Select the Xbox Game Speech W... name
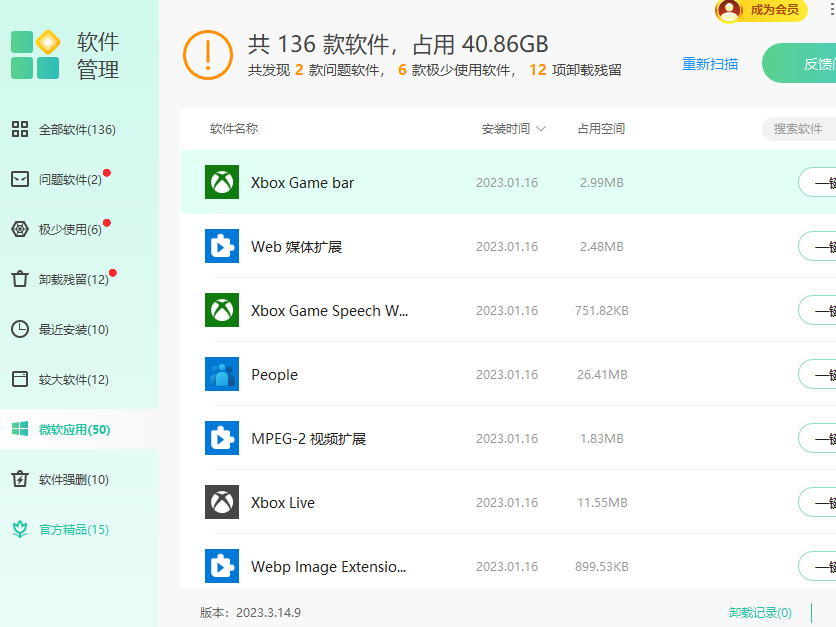The height and width of the screenshot is (627, 836). 329,311
